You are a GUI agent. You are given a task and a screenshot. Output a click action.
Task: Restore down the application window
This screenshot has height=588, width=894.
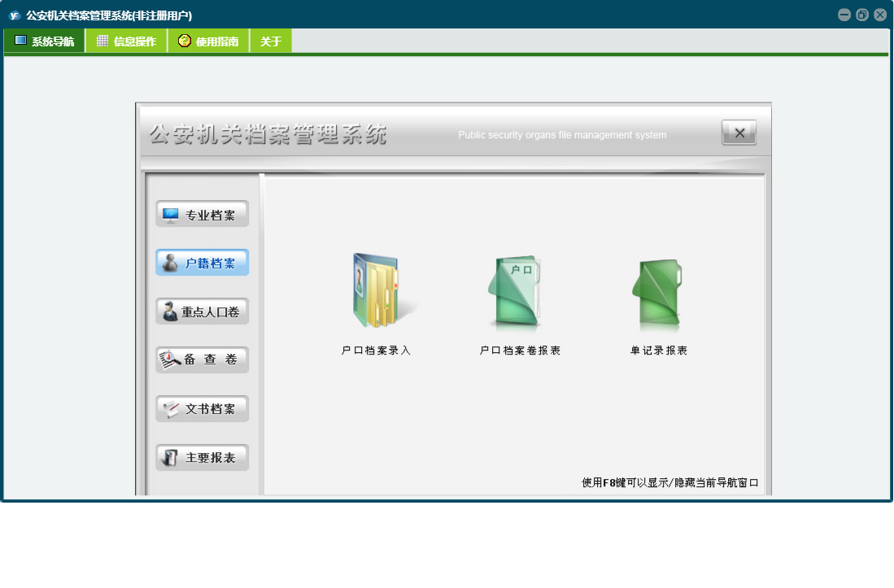pos(862,15)
